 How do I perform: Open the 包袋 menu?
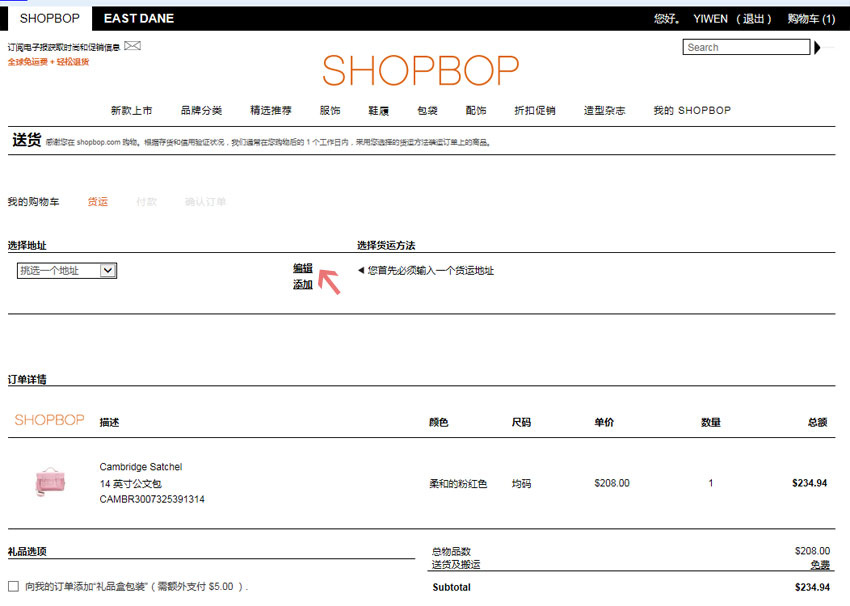pos(427,111)
